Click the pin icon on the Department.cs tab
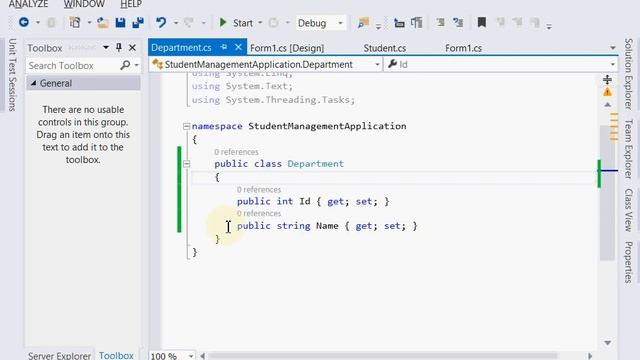Screen dimensions: 640x360 click(224, 47)
